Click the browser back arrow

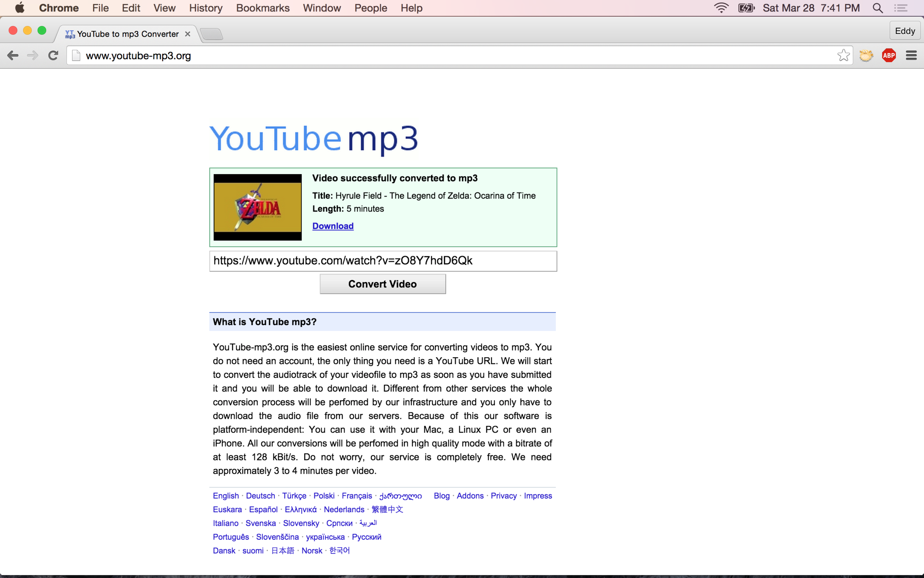(13, 55)
